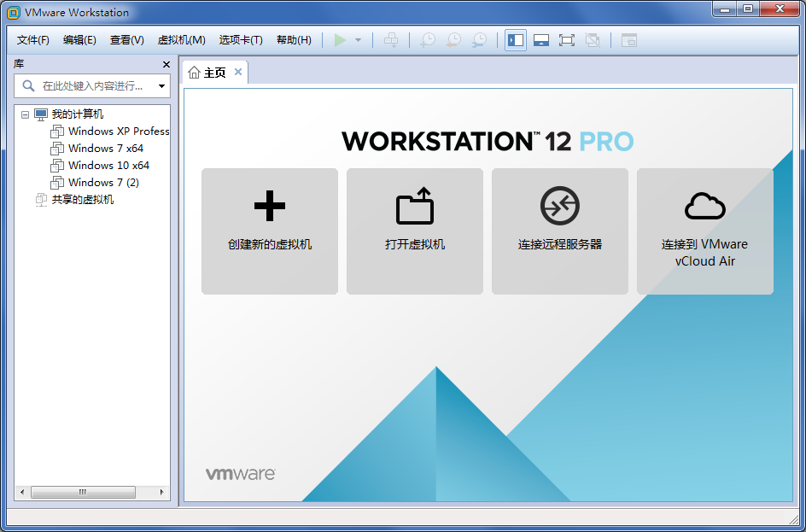Click 连接远程服务器 tile
The width and height of the screenshot is (806, 532).
point(560,231)
